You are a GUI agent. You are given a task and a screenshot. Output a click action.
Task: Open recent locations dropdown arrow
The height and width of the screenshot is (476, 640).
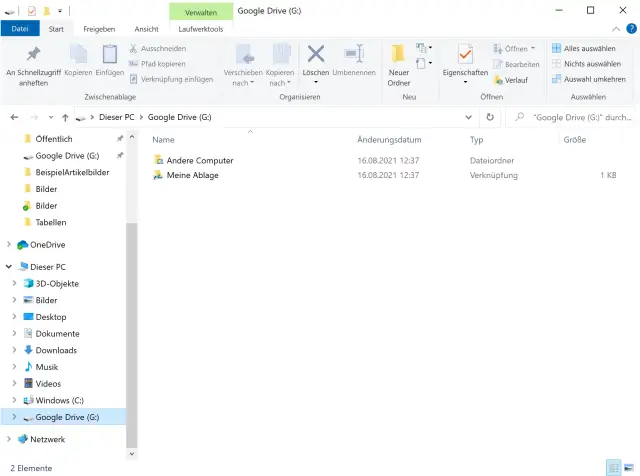tap(51, 118)
